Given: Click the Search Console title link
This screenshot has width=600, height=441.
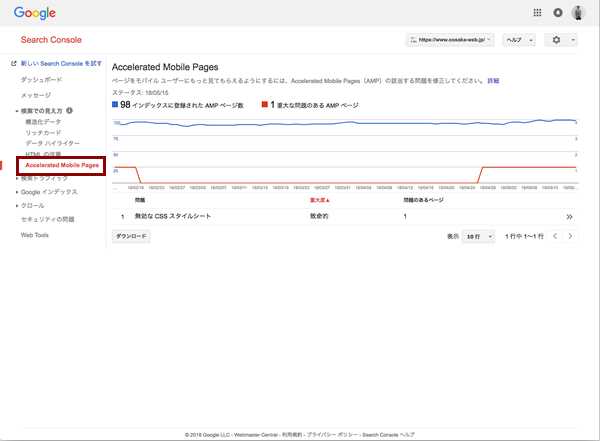Looking at the screenshot, I should pos(51,40).
